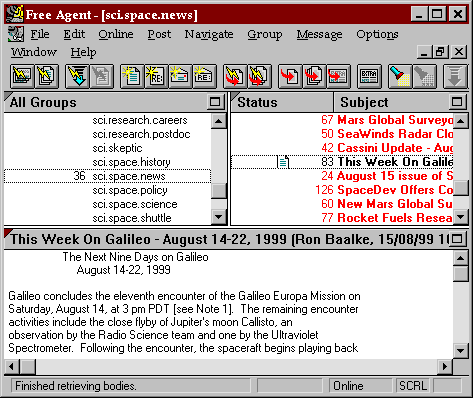473x398 pixels.
Task: Maximize the message body pane
Action: (x=457, y=239)
